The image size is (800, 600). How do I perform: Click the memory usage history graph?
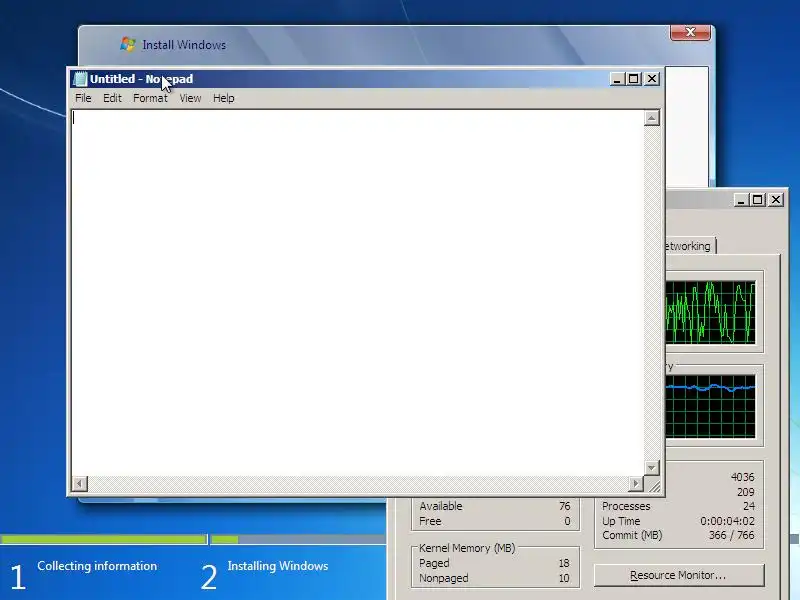[710, 407]
